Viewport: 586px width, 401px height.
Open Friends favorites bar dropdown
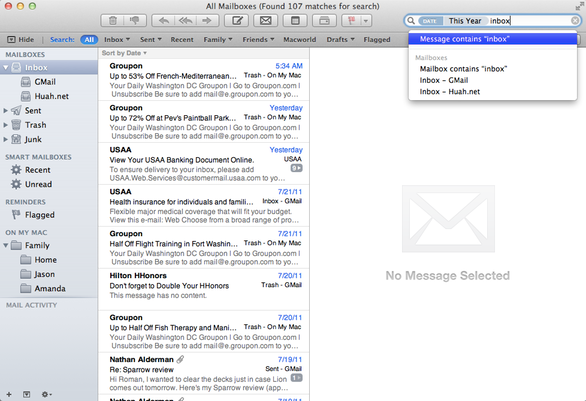coord(258,39)
